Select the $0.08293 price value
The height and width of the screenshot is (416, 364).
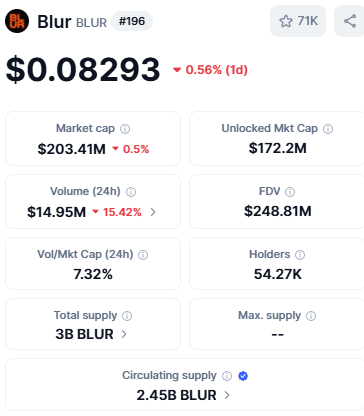83,69
